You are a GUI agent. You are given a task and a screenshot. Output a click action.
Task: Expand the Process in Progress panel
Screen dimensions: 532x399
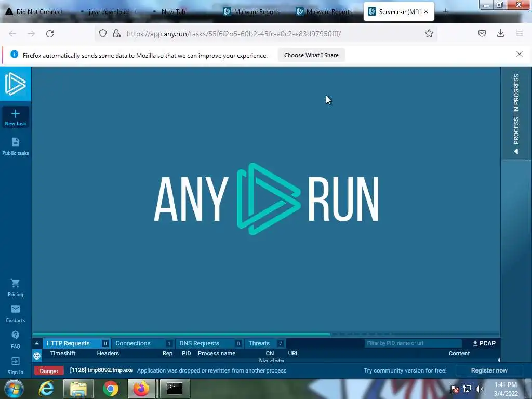[x=516, y=114]
